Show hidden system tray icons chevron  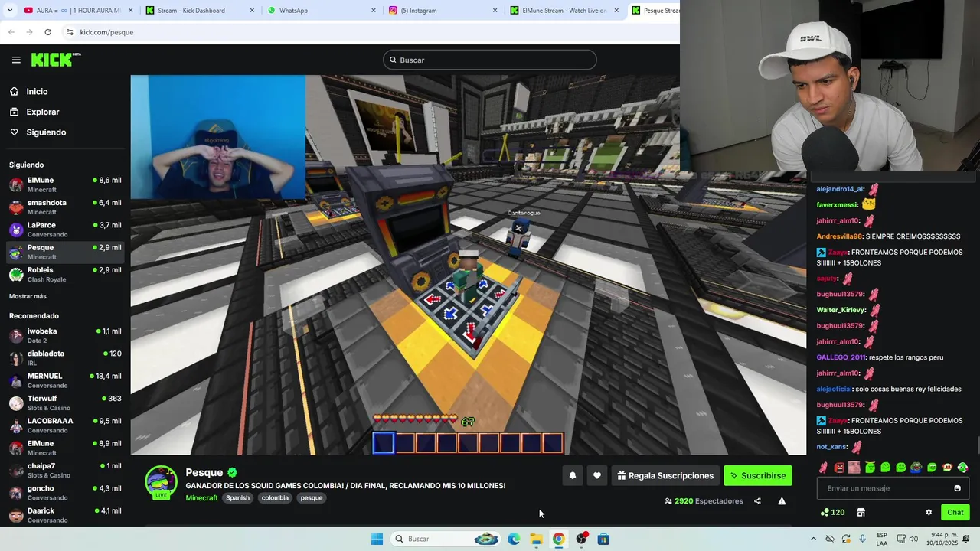coord(813,539)
